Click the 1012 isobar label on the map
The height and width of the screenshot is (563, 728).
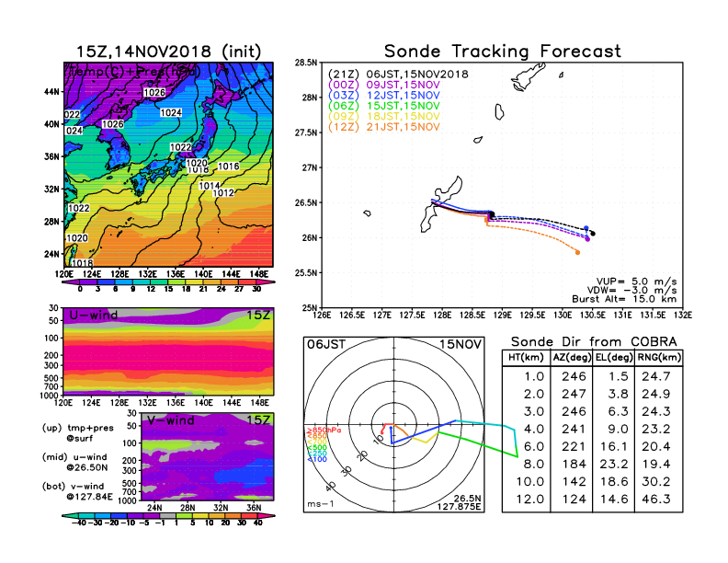pyautogui.click(x=223, y=193)
